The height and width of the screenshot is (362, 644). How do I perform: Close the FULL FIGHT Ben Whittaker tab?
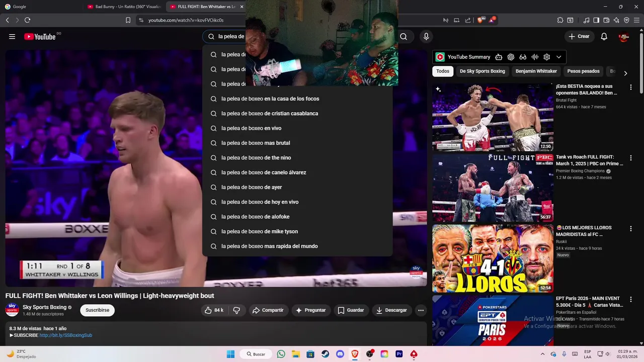coord(242,7)
